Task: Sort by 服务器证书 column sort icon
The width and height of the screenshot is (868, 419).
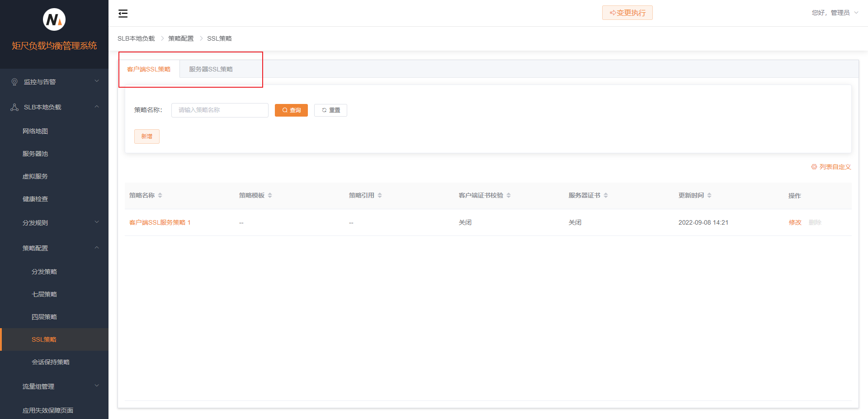Action: (x=606, y=195)
